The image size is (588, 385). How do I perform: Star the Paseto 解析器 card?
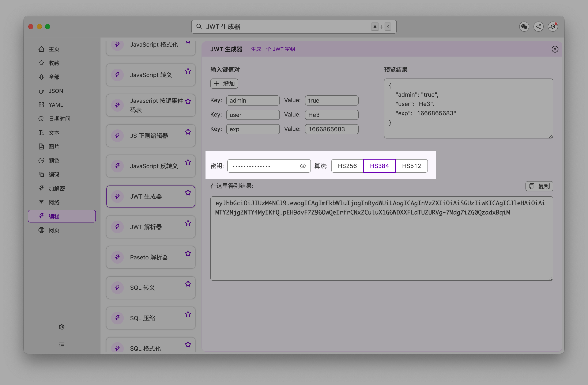[x=188, y=253]
